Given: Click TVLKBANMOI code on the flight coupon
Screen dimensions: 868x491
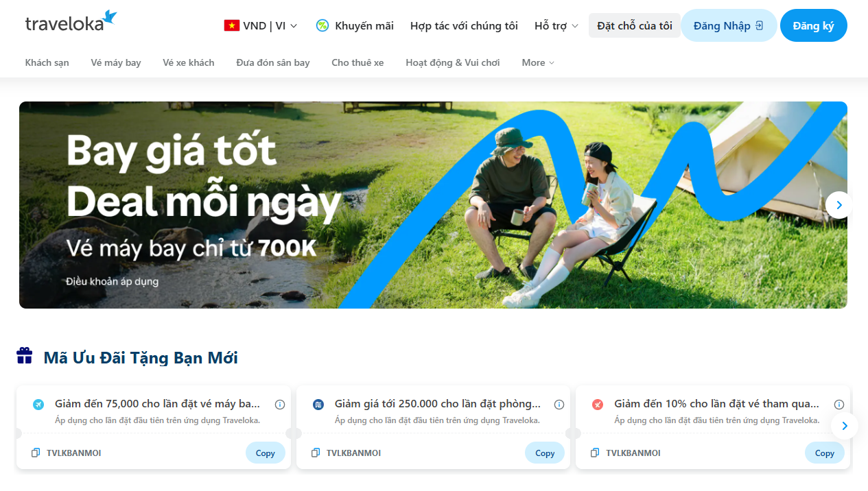Looking at the screenshot, I should point(74,453).
